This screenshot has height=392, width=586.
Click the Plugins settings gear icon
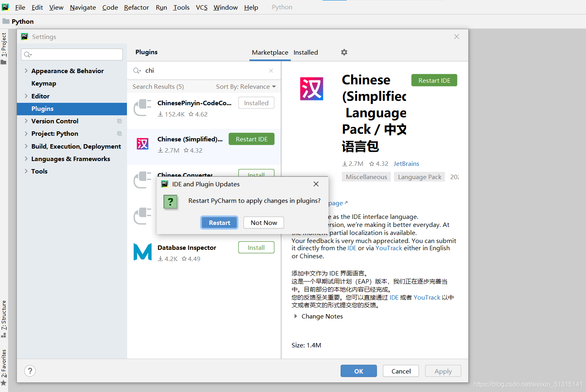[344, 52]
